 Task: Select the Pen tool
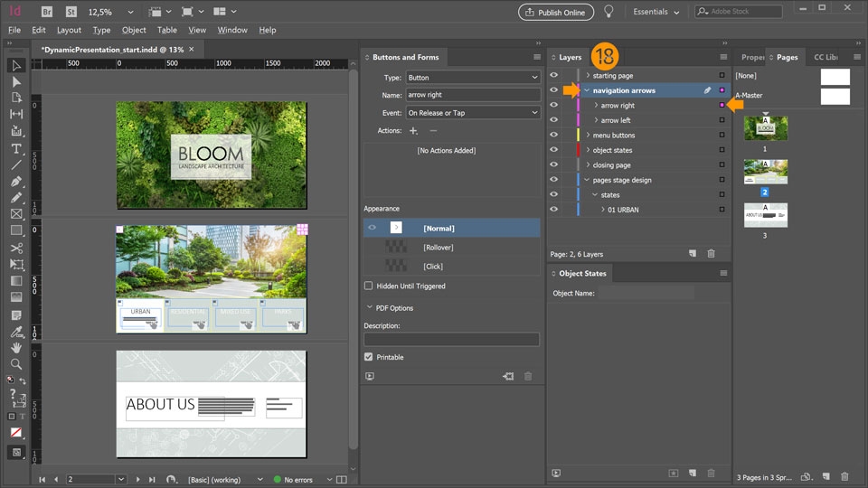pos(16,181)
